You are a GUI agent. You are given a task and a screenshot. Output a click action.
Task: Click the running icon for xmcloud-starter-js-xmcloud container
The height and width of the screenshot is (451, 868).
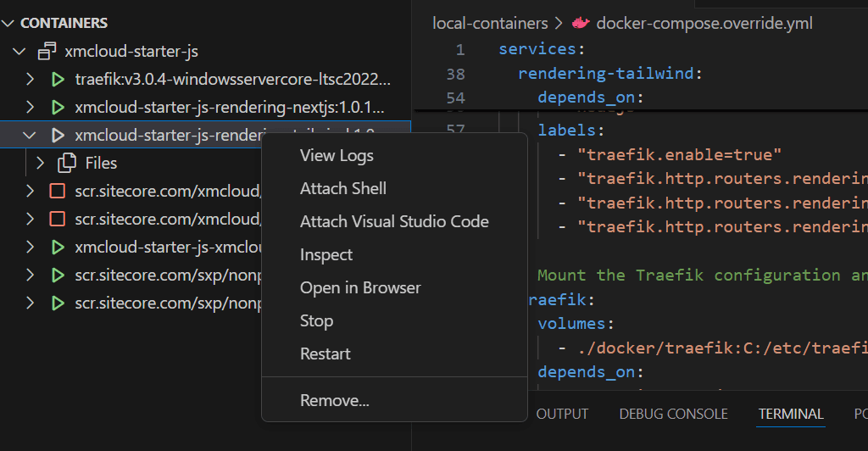tap(58, 247)
